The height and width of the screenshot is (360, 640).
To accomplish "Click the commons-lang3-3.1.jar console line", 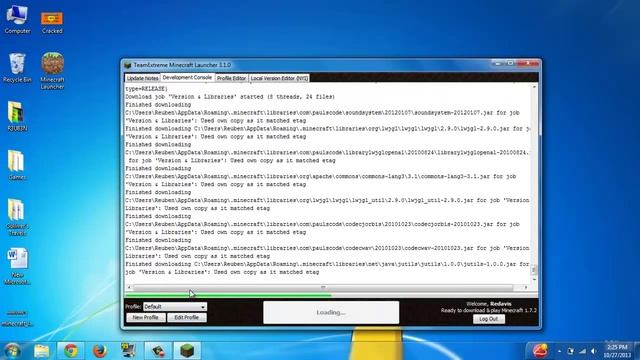I will point(320,176).
